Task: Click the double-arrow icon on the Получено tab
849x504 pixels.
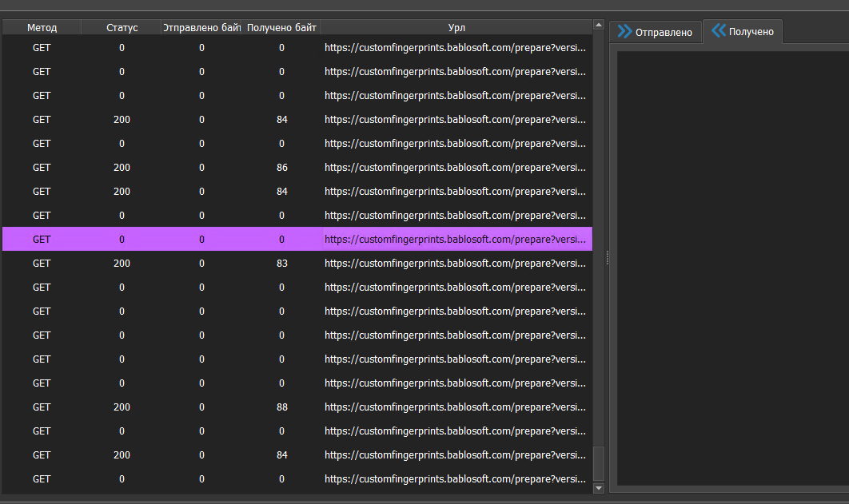Action: (x=719, y=32)
